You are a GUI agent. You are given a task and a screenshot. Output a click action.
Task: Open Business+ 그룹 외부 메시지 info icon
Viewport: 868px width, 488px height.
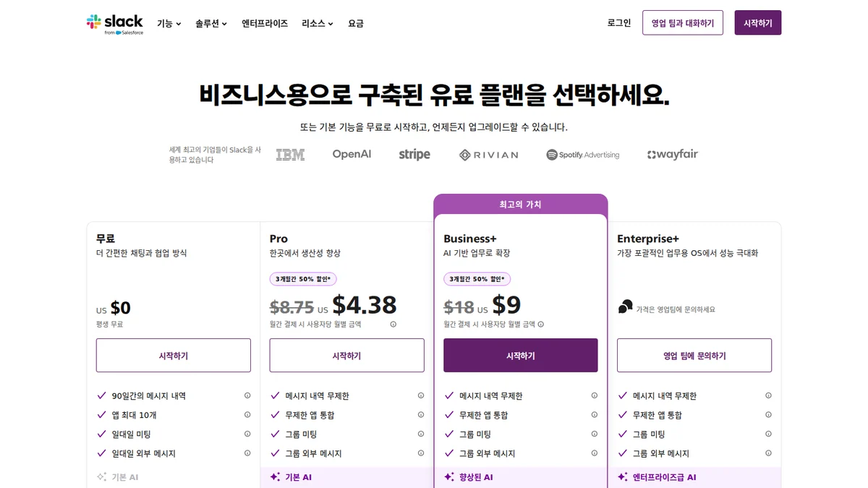[595, 453]
